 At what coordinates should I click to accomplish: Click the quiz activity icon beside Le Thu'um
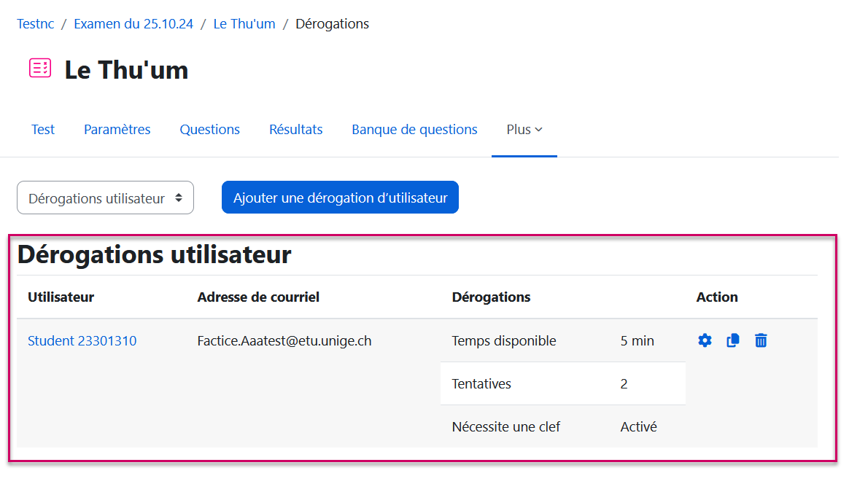click(40, 69)
